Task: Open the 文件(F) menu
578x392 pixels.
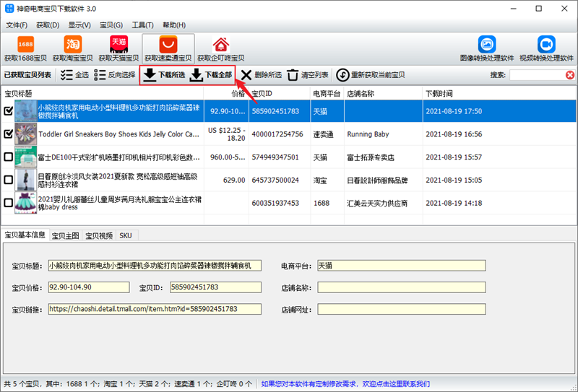Action: 17,25
